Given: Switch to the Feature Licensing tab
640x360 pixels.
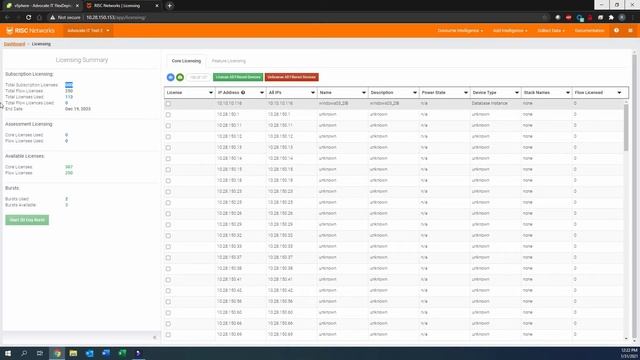Looking at the screenshot, I should [x=229, y=61].
